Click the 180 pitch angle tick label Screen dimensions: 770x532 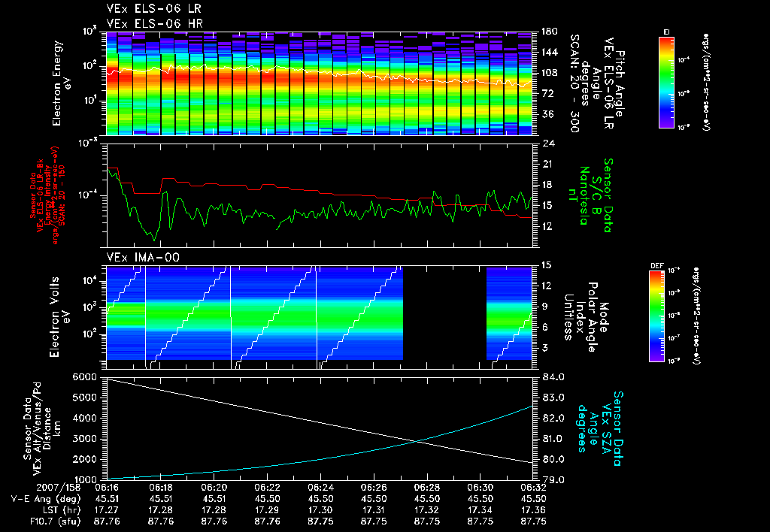pos(550,32)
